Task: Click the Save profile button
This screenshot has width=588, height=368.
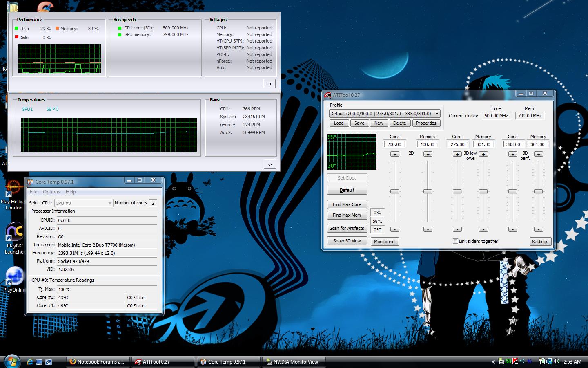Action: click(359, 123)
